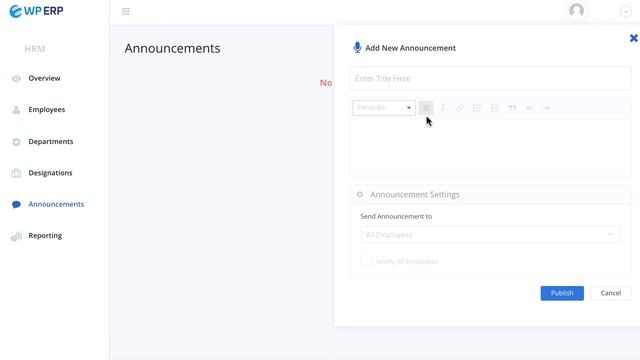Viewport: 640px width, 360px height.
Task: Toggle italic formatting in editor
Action: [442, 108]
